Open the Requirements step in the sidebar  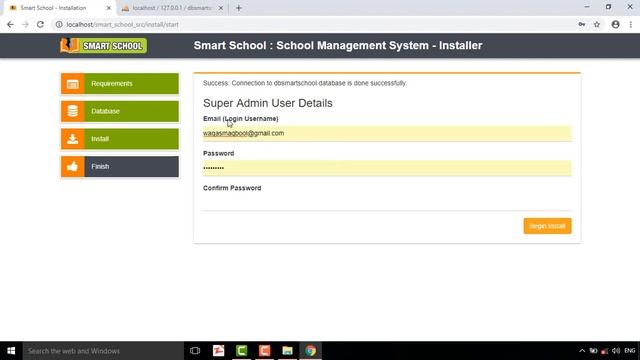pos(120,84)
